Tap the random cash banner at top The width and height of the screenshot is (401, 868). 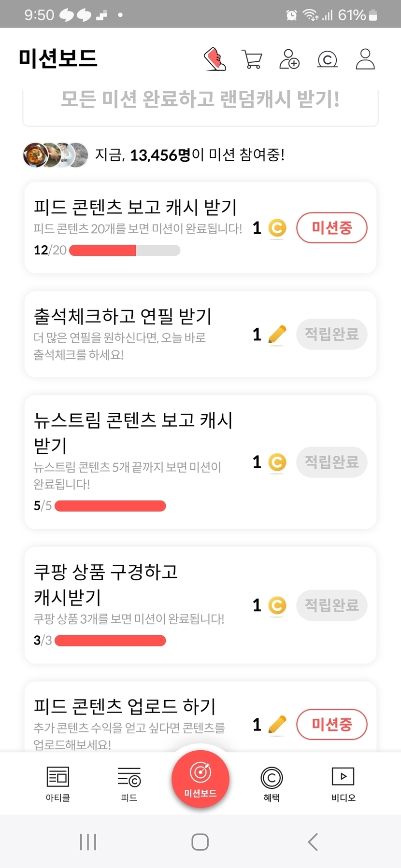click(x=200, y=101)
